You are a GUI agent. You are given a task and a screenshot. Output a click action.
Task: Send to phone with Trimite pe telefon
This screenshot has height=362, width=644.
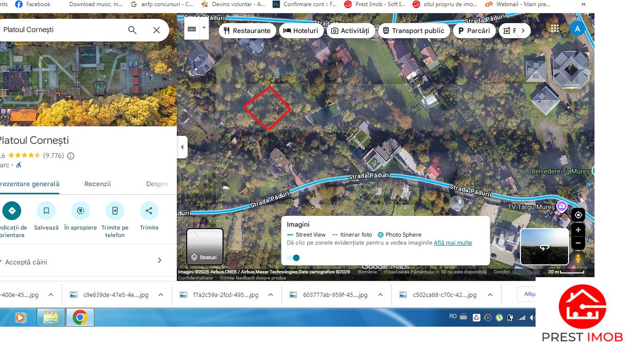click(115, 211)
